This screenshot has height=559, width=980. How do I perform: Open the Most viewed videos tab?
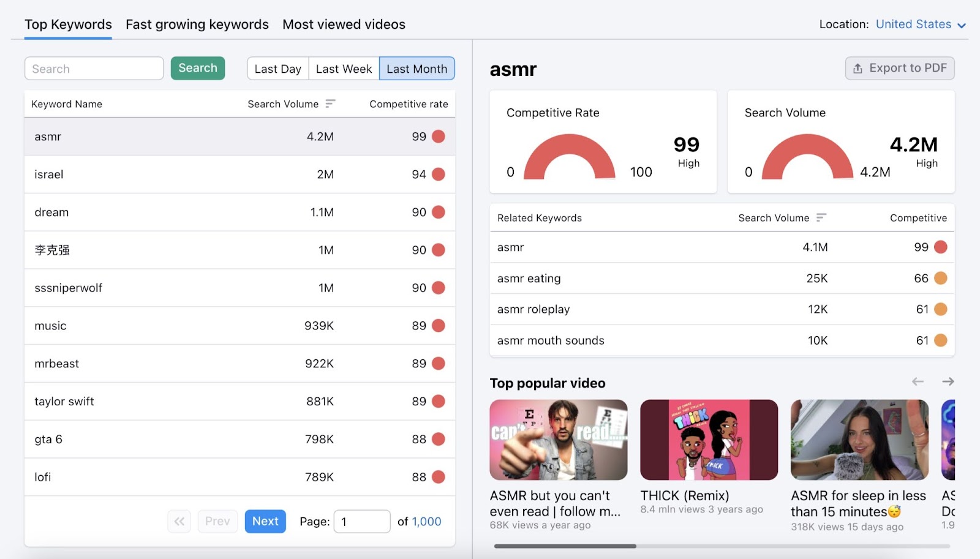coord(344,24)
